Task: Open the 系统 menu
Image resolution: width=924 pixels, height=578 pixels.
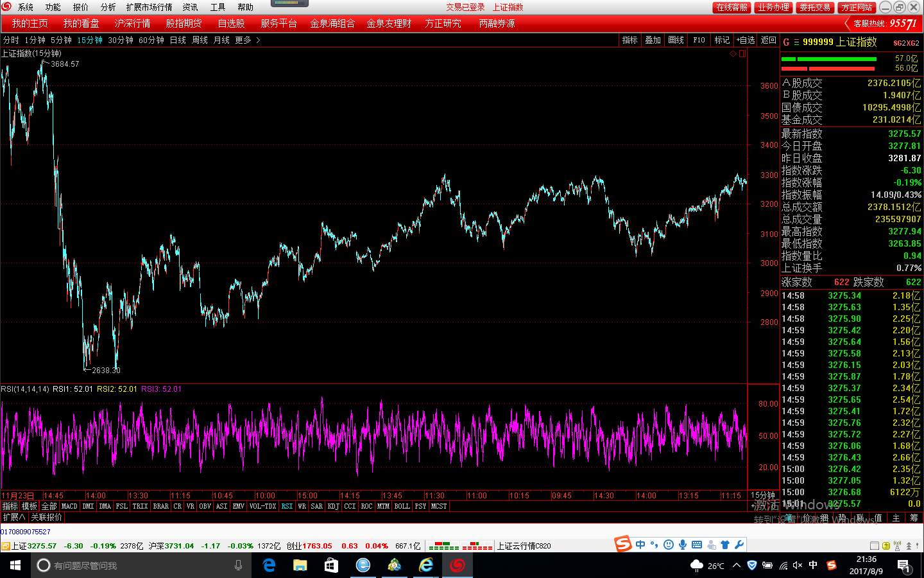Action: [x=26, y=7]
